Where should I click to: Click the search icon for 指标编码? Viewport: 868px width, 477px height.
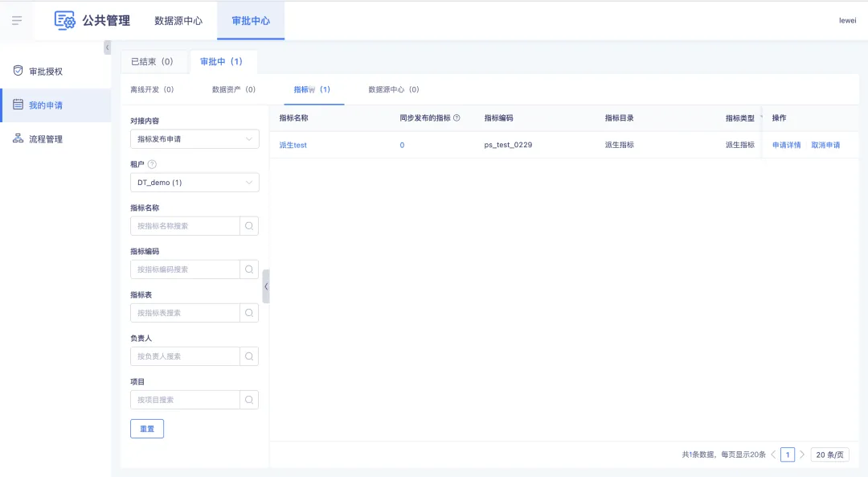(249, 269)
